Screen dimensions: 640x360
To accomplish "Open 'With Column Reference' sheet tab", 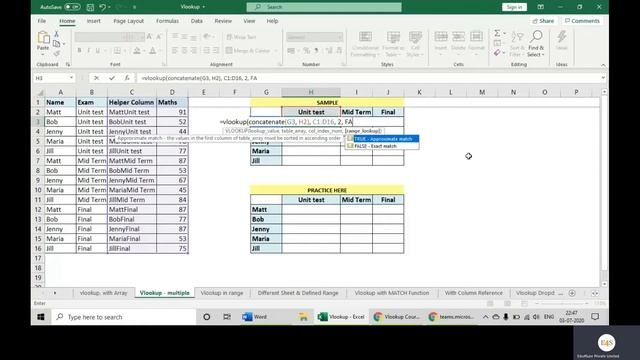I will click(x=473, y=293).
